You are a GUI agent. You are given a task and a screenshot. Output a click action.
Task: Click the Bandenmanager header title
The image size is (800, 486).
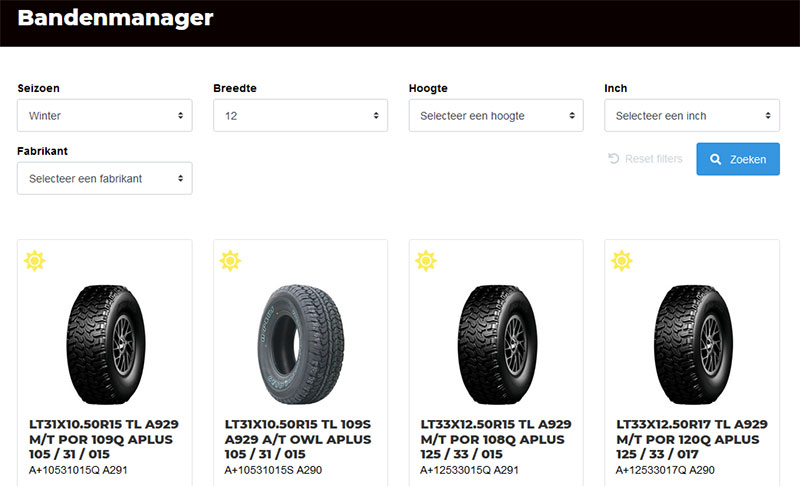(x=115, y=18)
